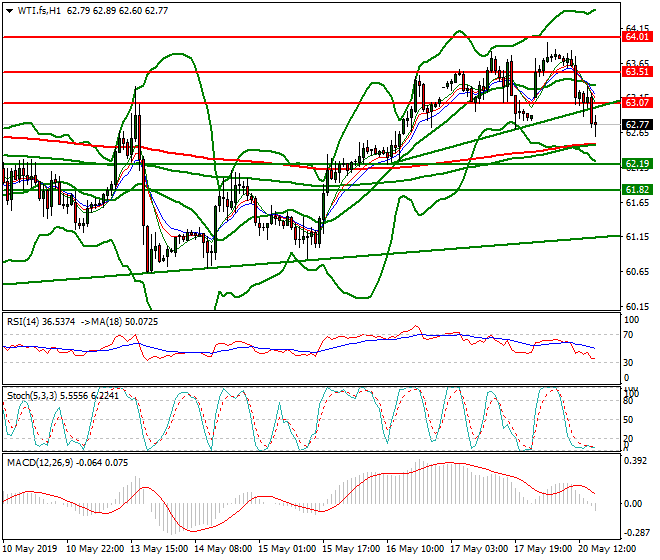The image size is (660, 560).
Task: Click the 17 May 03:00 time label
Action: pos(479,549)
